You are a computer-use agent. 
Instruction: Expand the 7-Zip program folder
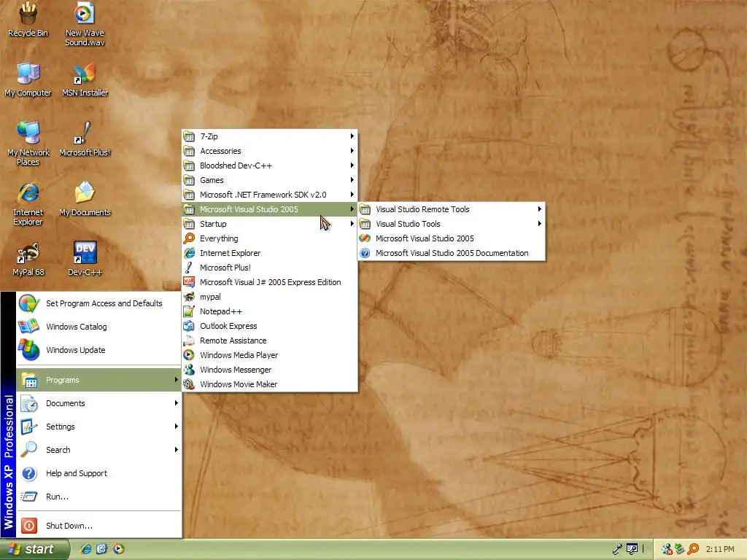coord(270,136)
